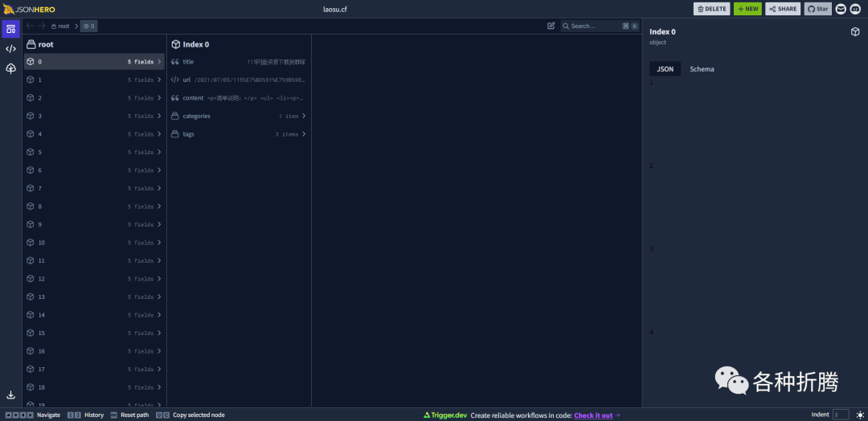Click the download icon in sidebar
Screen dimensions: 868x421
pos(10,395)
